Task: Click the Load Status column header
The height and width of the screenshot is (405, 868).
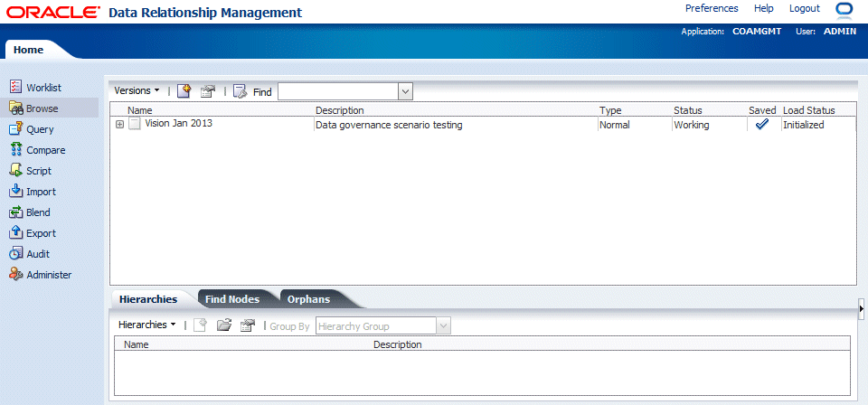Action: 808,110
